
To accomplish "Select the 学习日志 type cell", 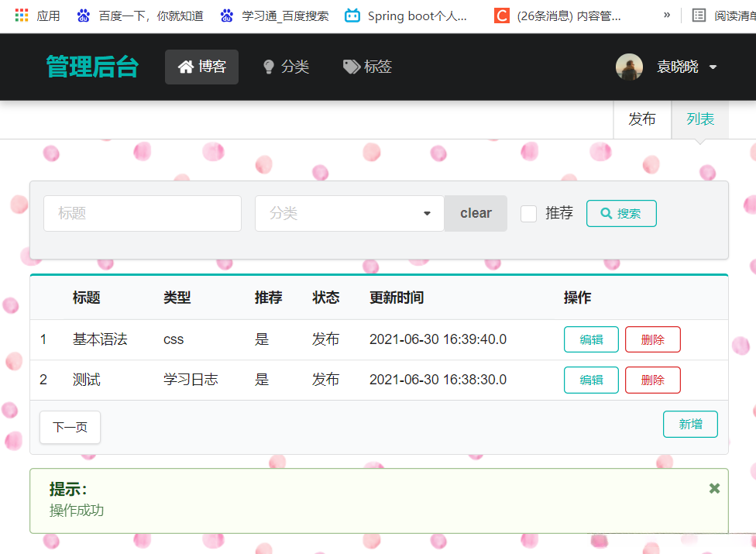I will coord(191,380).
